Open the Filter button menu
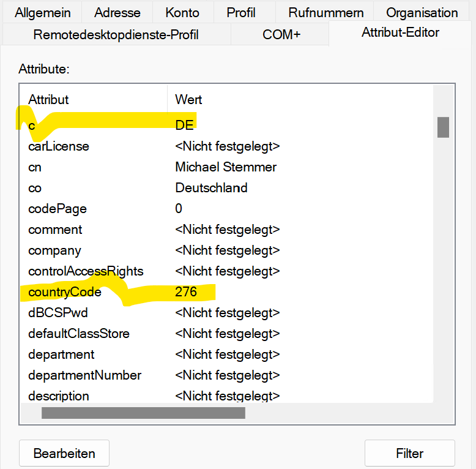 coord(409,454)
